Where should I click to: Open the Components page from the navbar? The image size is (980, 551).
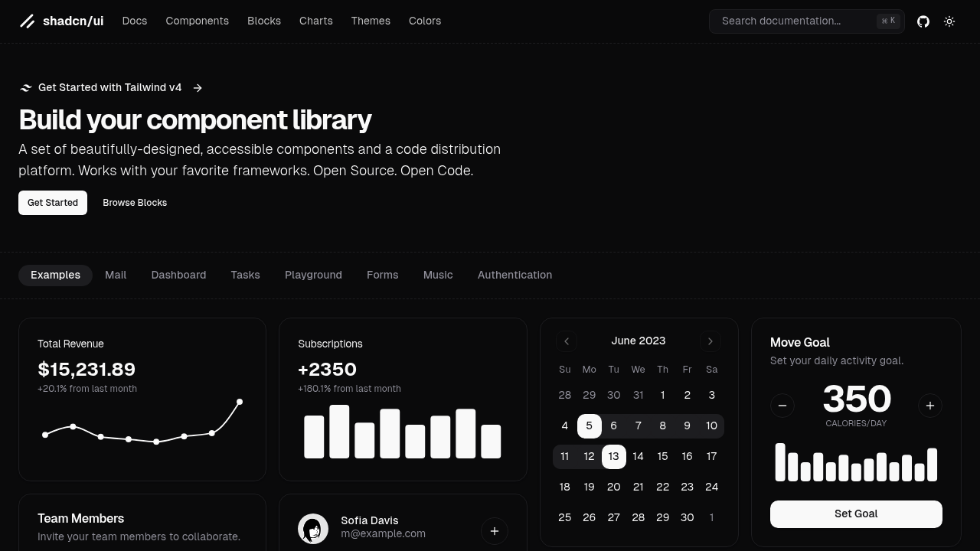click(197, 21)
